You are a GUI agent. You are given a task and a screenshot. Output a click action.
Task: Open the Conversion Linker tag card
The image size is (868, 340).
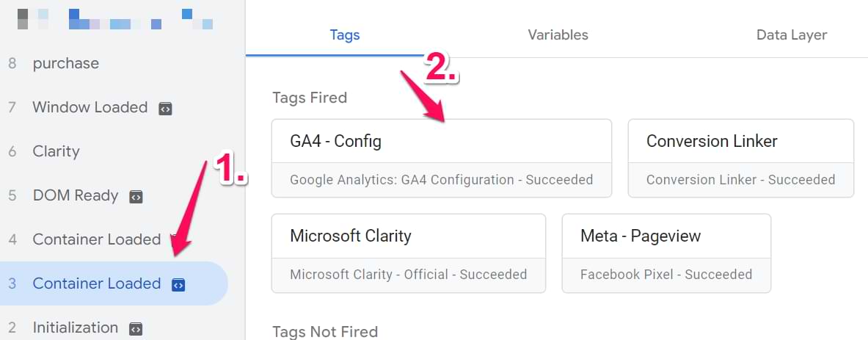740,158
